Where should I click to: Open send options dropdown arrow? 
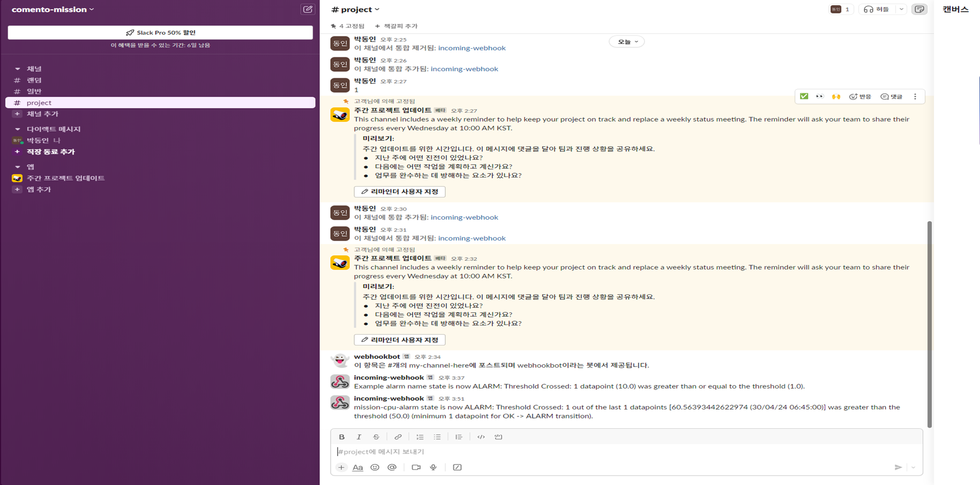(913, 467)
